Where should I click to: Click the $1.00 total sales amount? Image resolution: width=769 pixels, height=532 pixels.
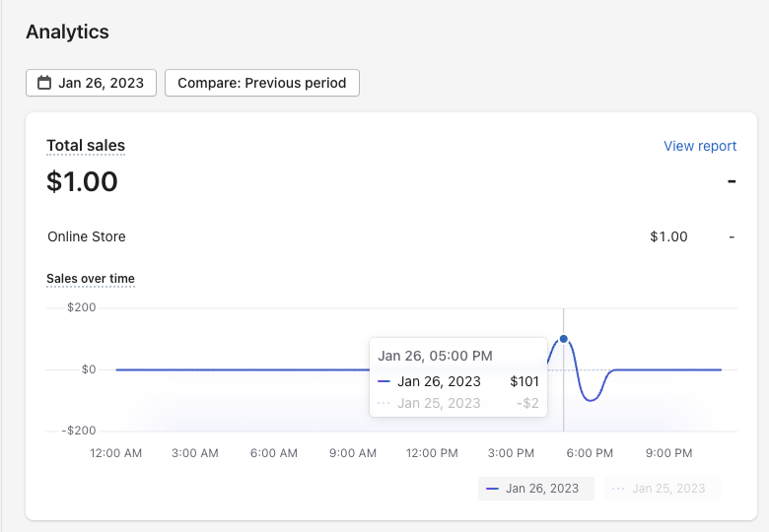[x=82, y=181]
